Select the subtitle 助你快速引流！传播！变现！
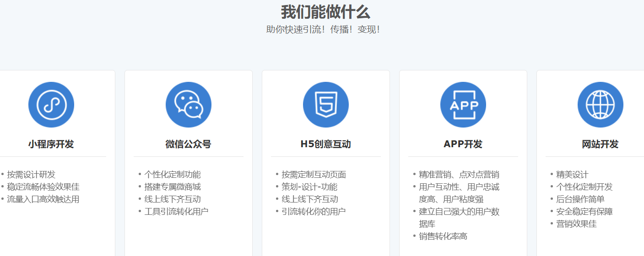 click(x=324, y=29)
